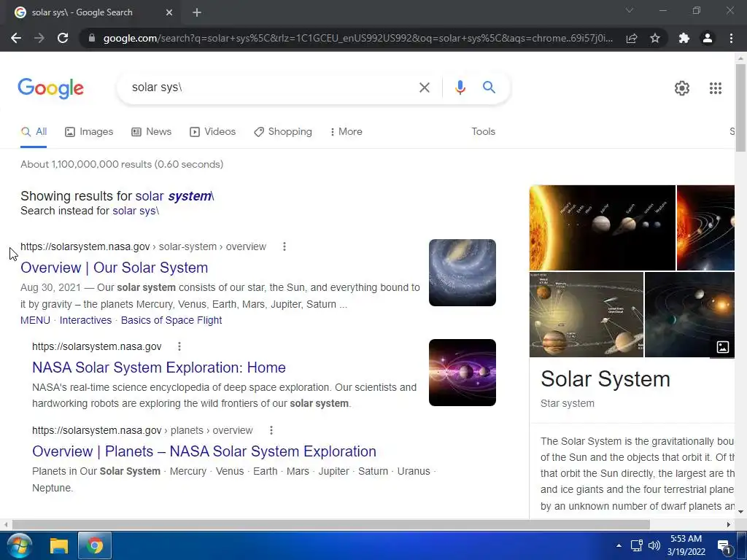Open the search Tools options

(483, 131)
